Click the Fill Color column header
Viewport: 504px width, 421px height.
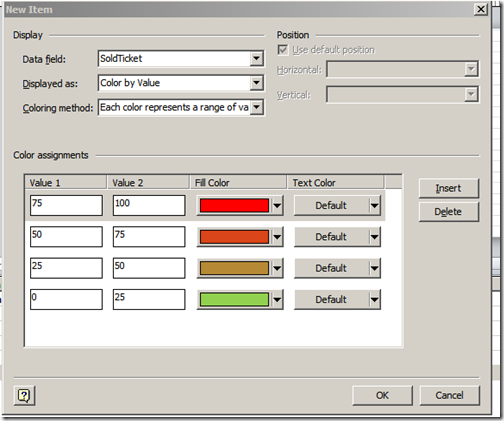(239, 183)
